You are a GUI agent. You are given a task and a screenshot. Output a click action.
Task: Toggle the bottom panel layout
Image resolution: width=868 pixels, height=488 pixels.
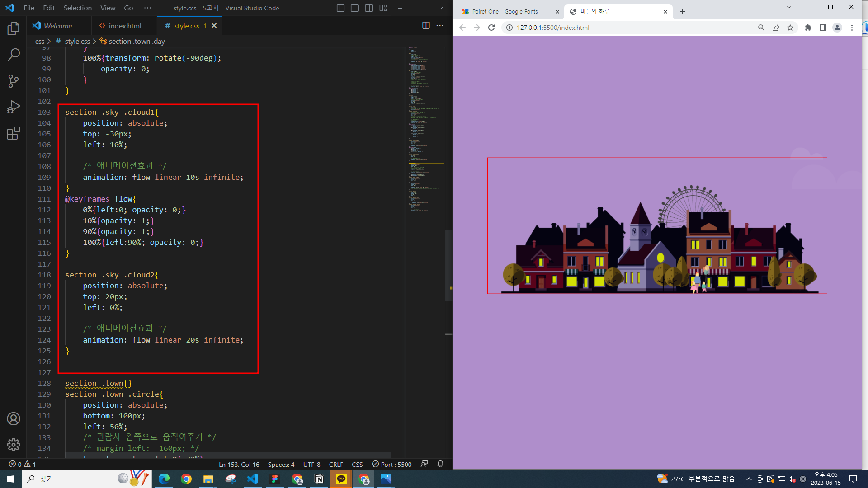click(354, 8)
